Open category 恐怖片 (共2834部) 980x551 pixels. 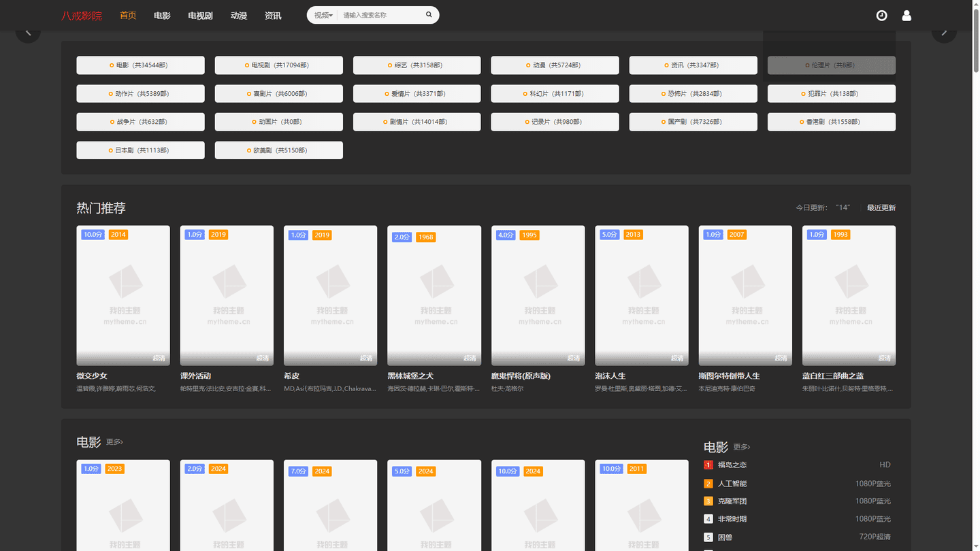pos(693,94)
